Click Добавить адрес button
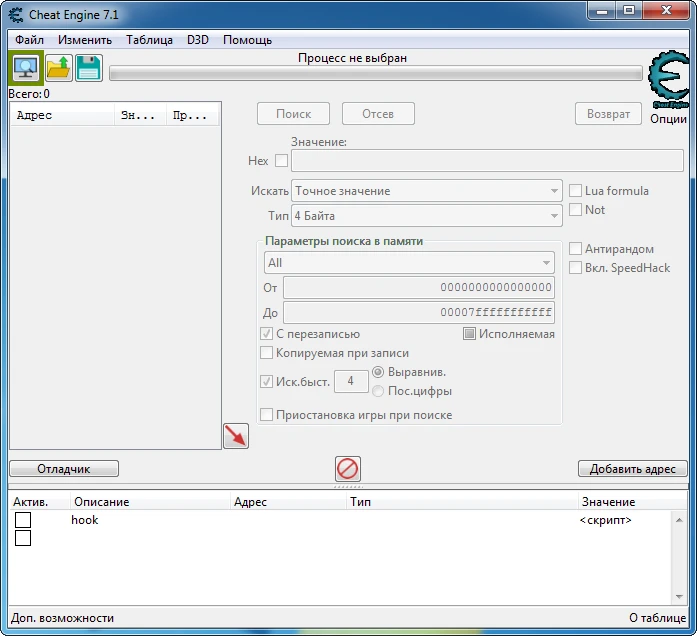 633,469
